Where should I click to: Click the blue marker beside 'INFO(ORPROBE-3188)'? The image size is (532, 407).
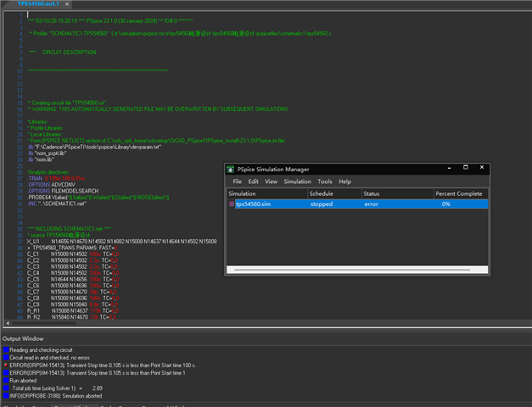(x=6, y=396)
